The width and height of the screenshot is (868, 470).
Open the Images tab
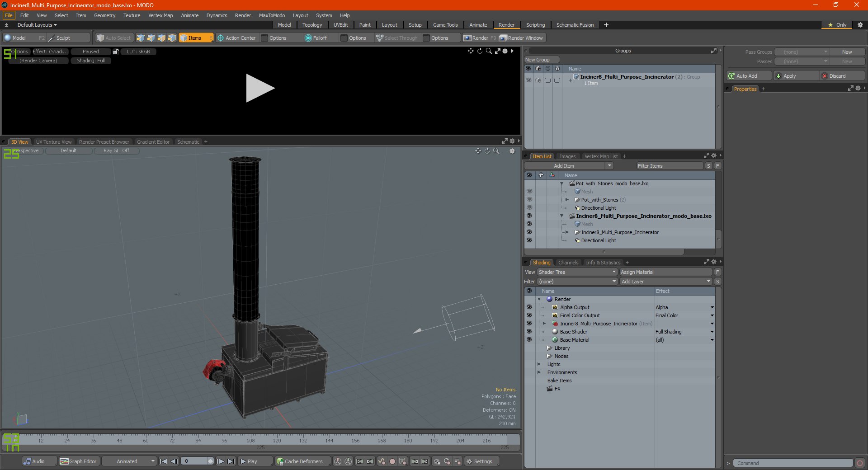coord(567,156)
